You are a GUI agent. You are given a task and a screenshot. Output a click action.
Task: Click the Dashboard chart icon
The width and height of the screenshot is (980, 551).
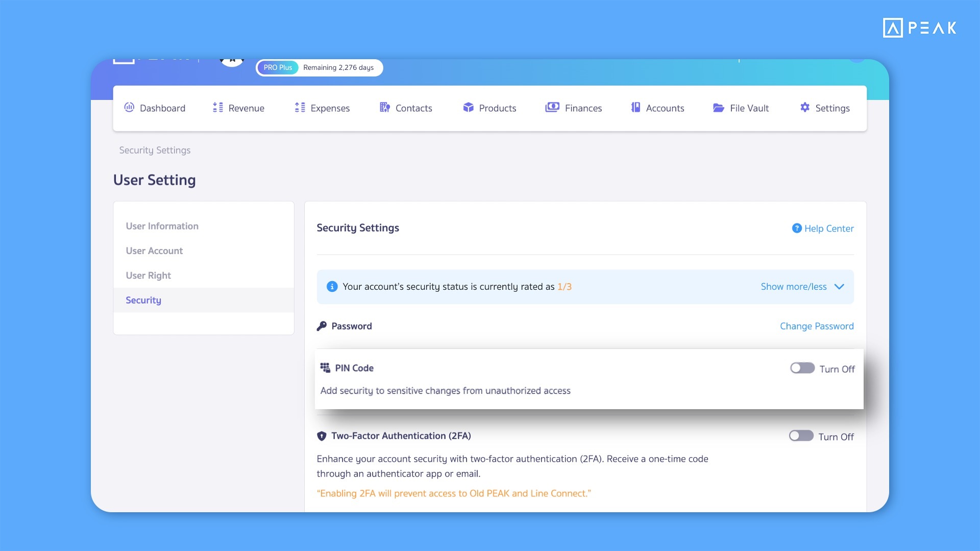(129, 108)
